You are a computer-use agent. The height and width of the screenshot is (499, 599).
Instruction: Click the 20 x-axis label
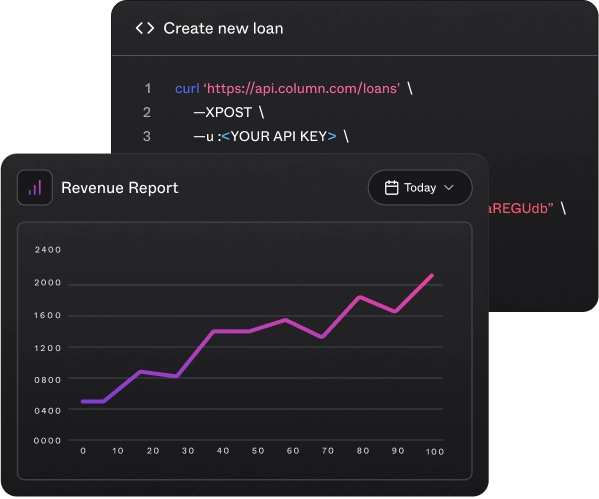(x=153, y=451)
